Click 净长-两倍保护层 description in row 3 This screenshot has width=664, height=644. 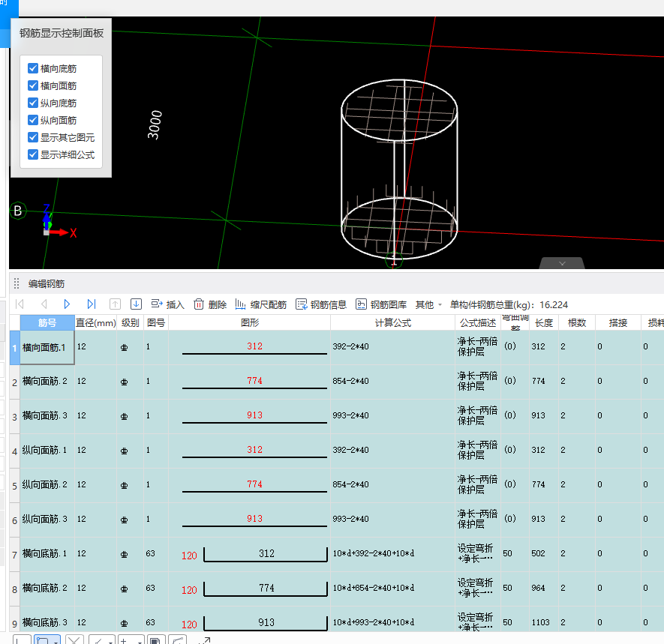(477, 415)
